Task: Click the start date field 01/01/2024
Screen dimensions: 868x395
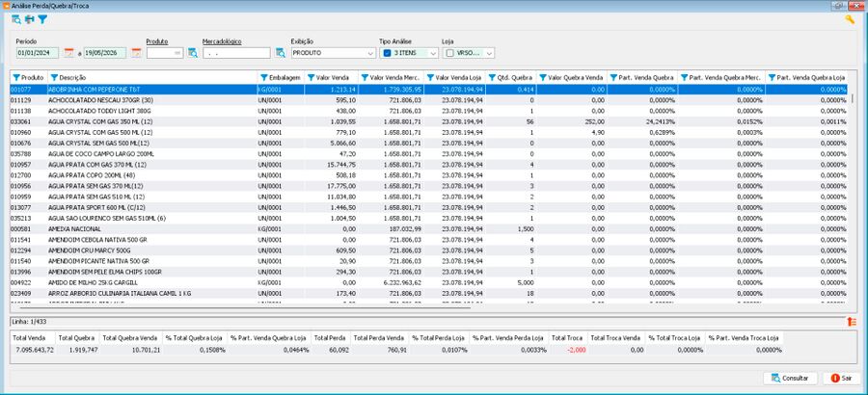Action: [38, 53]
